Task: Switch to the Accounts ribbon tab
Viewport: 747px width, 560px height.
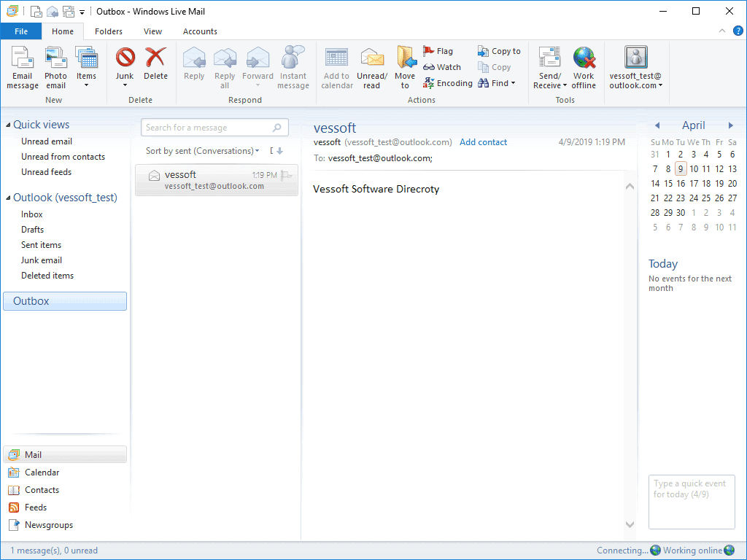Action: tap(200, 31)
